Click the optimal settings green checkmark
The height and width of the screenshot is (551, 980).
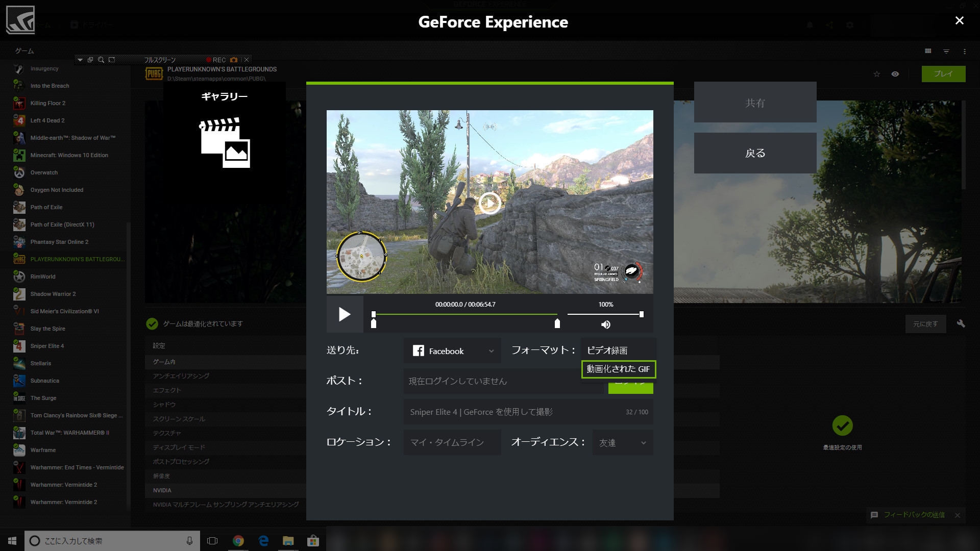(x=842, y=425)
